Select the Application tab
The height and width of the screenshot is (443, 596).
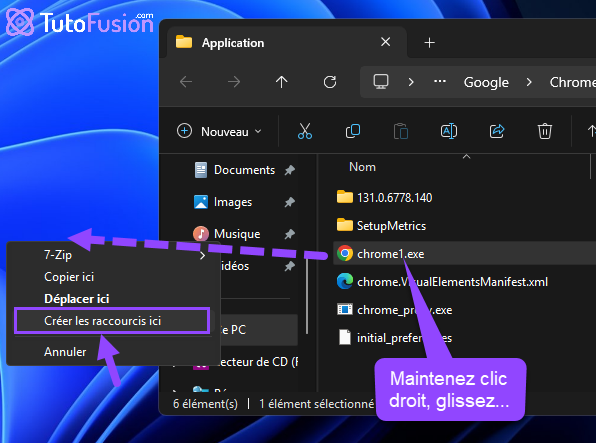[x=287, y=42]
